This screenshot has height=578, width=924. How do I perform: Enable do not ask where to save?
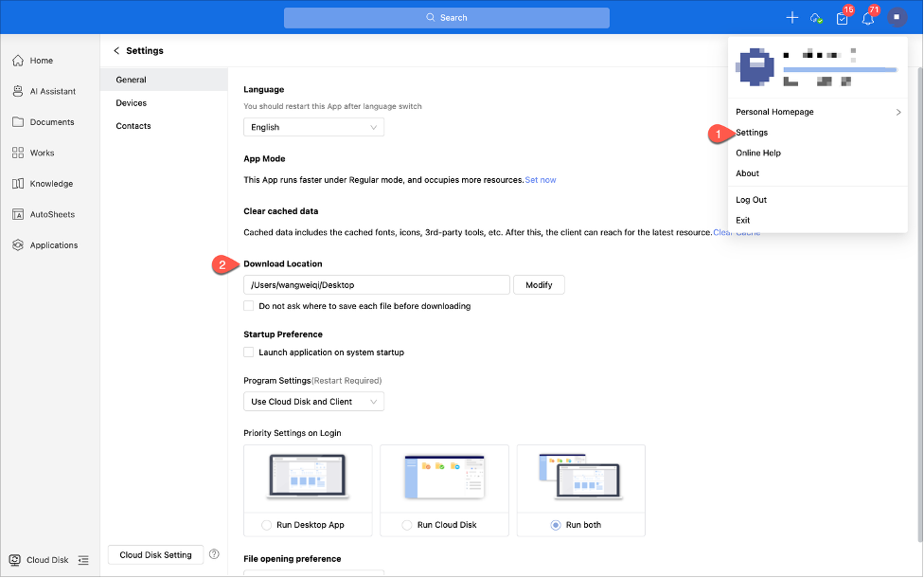coord(249,306)
